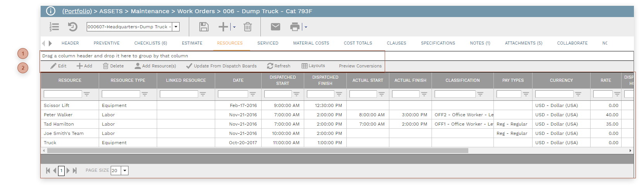Click the info icon in title bar
The width and height of the screenshot is (644, 188).
[x=51, y=11]
